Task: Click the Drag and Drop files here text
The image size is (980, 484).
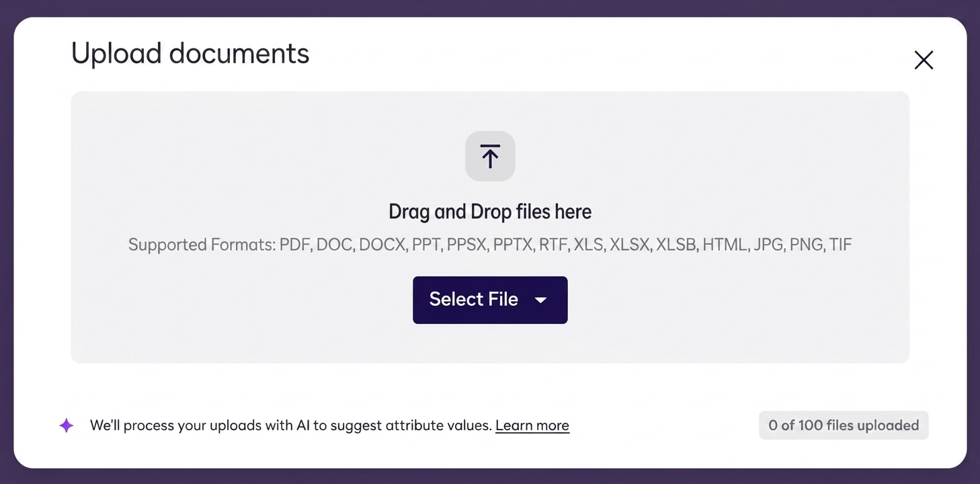Action: [490, 212]
